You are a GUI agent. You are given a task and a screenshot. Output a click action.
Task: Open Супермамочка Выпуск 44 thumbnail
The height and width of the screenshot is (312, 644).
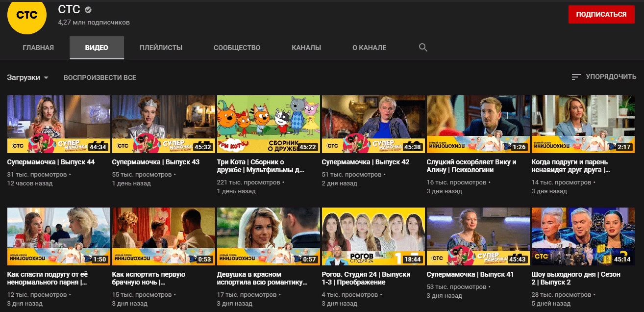click(x=59, y=124)
